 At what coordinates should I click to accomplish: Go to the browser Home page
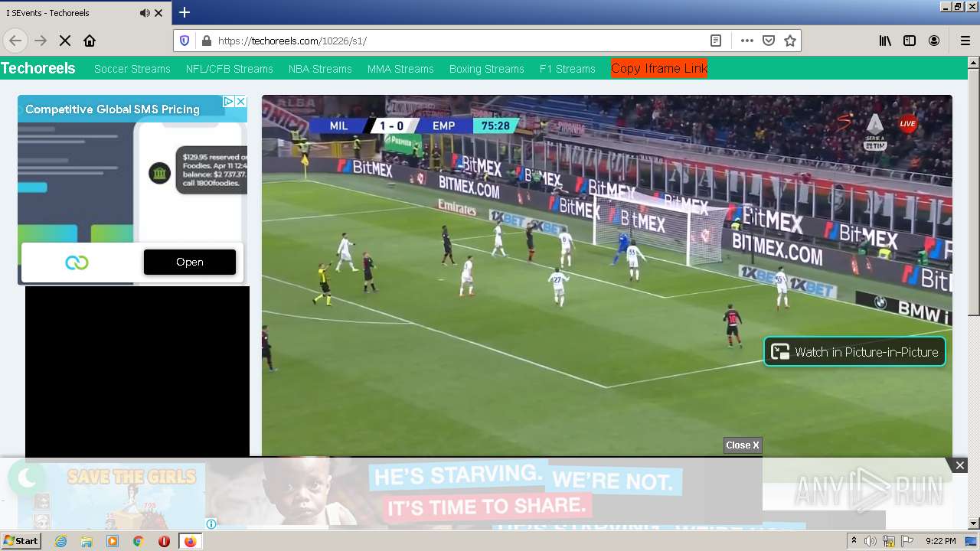point(90,41)
